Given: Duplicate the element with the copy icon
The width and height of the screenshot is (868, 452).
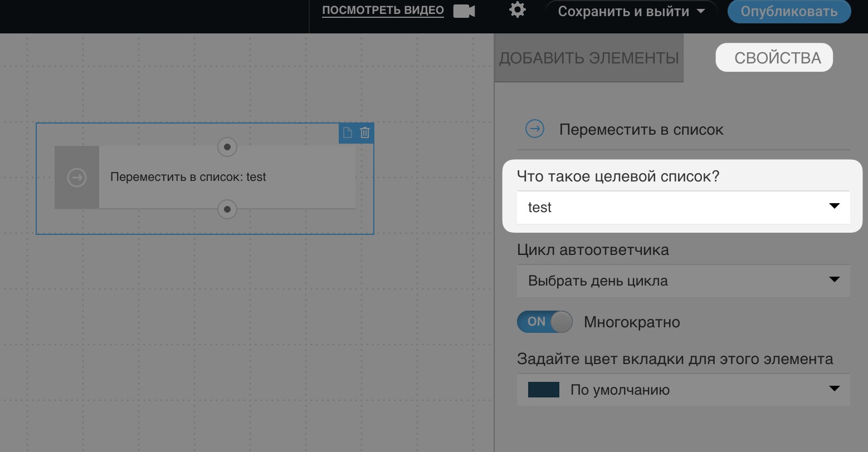Looking at the screenshot, I should pos(347,132).
